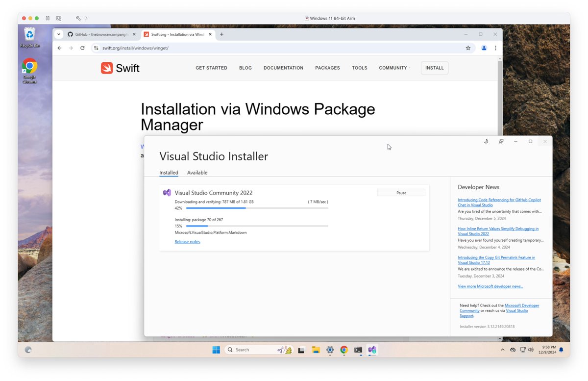
Task: Open the feedback icon in Installer title bar
Action: tap(501, 141)
